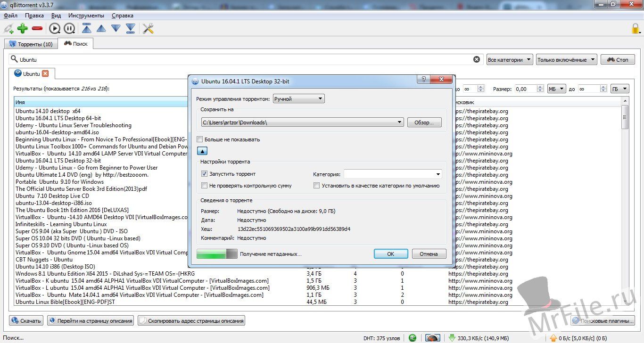
Task: Click the pause toolbar icon
Action: point(69,29)
